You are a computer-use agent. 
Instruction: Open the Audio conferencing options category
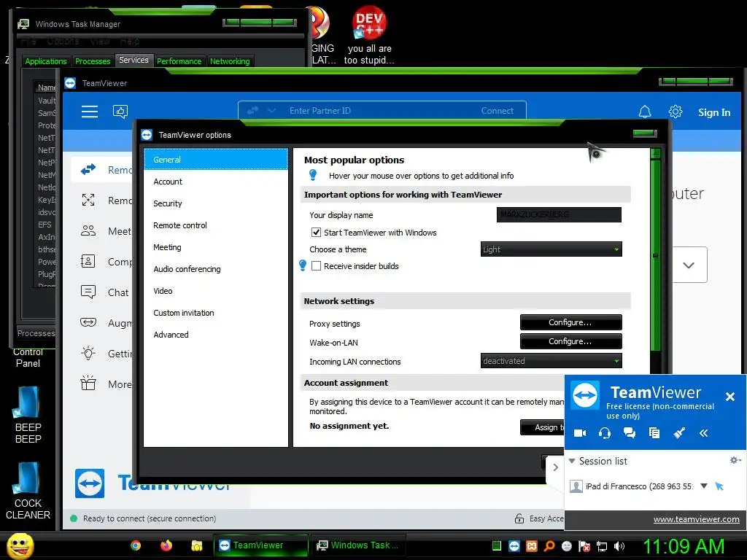216,269
